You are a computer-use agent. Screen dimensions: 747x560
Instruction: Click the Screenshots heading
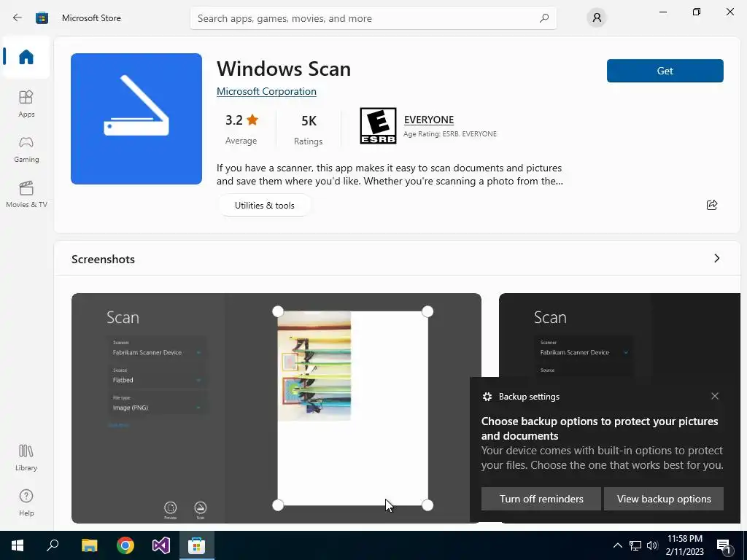pyautogui.click(x=103, y=259)
